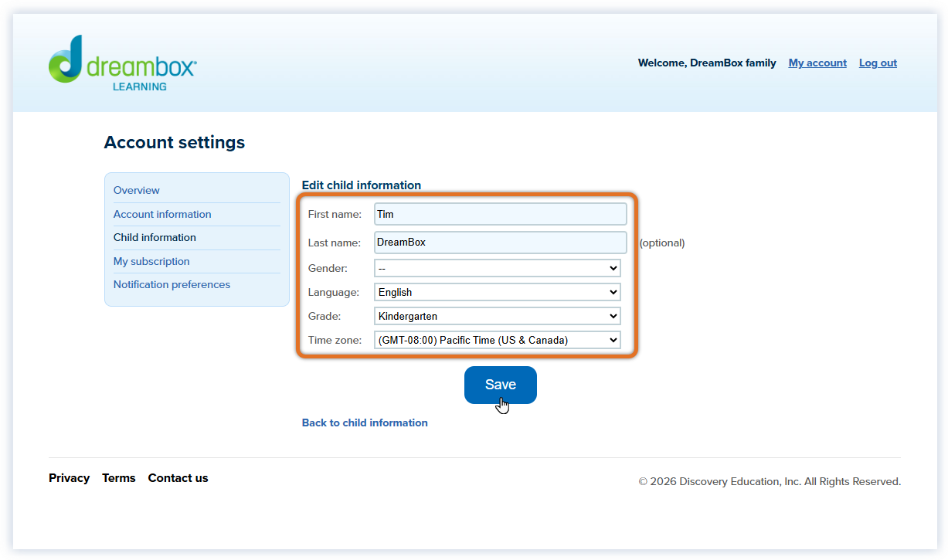This screenshot has width=948, height=560.
Task: Click the Gender label
Action: coord(328,268)
